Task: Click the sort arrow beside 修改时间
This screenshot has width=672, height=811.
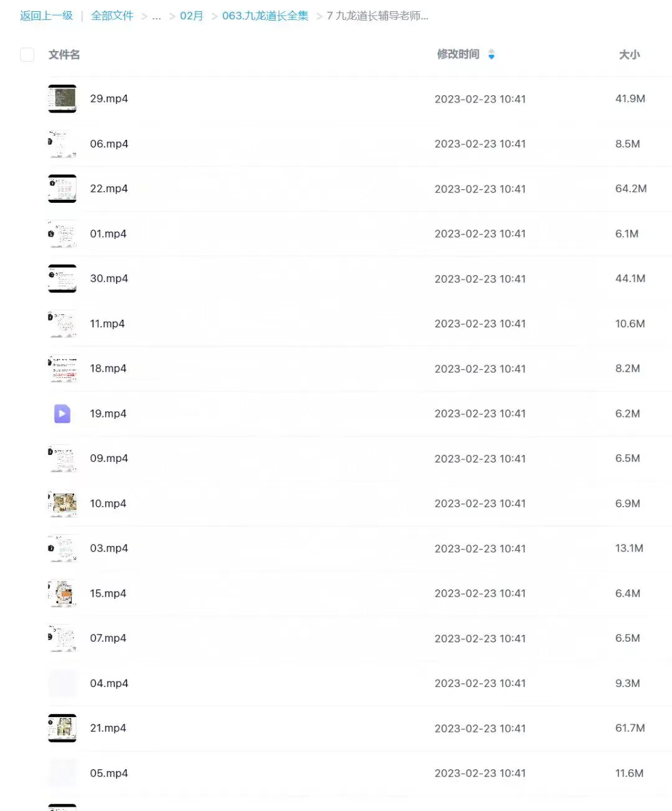Action: (492, 55)
